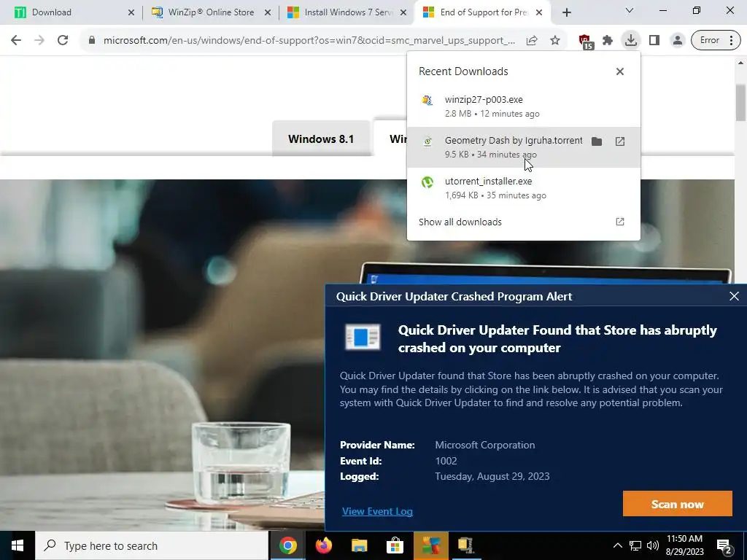Screen dimensions: 747x560
Task: Open File Explorer from the taskbar
Action: pos(359,545)
